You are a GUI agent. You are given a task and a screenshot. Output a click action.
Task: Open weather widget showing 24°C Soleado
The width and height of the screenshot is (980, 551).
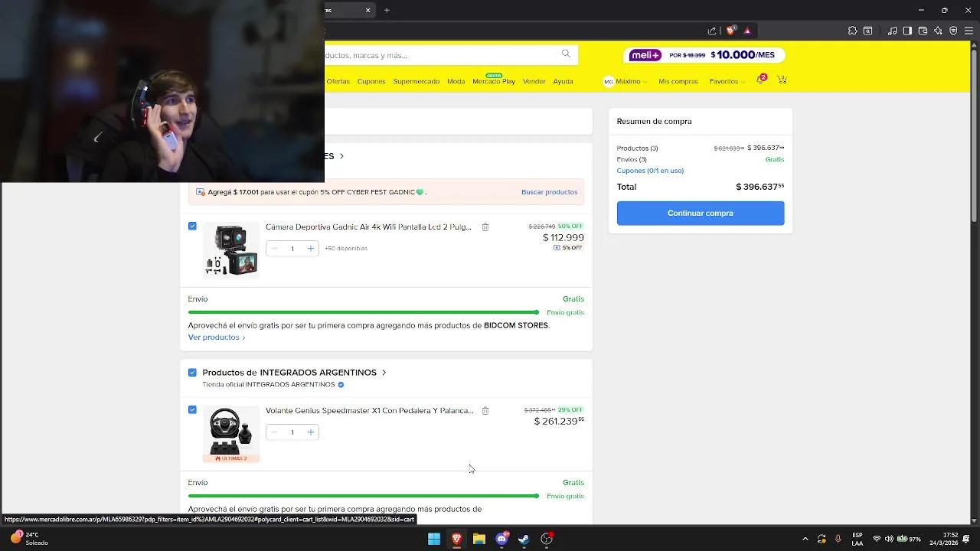click(x=29, y=539)
